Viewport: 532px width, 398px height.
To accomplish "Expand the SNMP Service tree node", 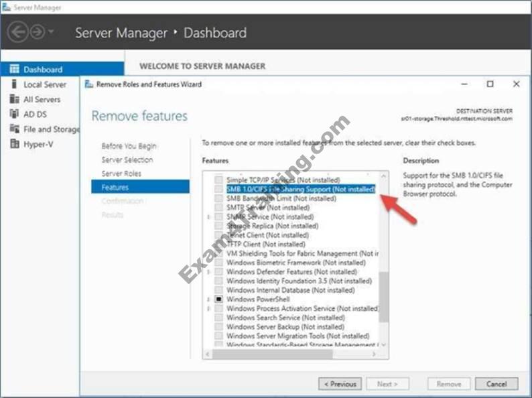I will 209,217.
